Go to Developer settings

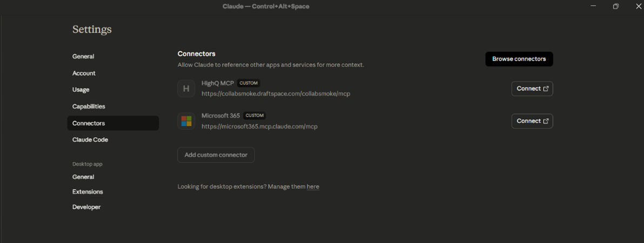coord(86,207)
